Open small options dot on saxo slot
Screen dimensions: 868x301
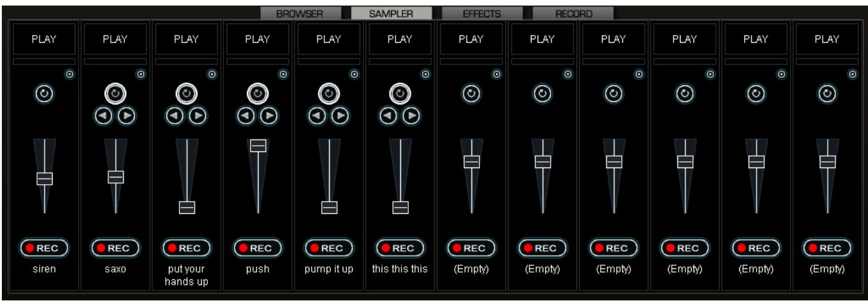[141, 74]
